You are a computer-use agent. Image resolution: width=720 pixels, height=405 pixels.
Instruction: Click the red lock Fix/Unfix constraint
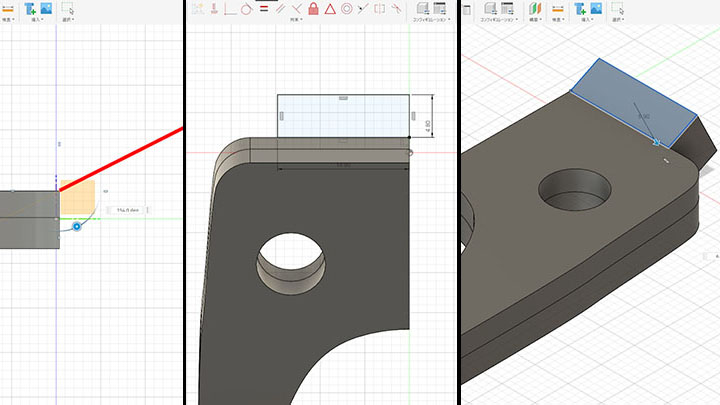click(313, 8)
